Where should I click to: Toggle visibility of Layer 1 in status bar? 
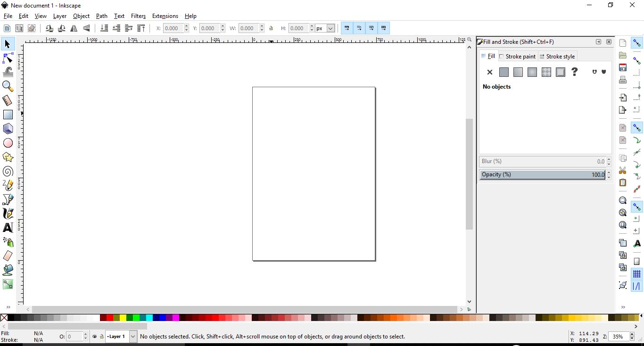[94, 337]
